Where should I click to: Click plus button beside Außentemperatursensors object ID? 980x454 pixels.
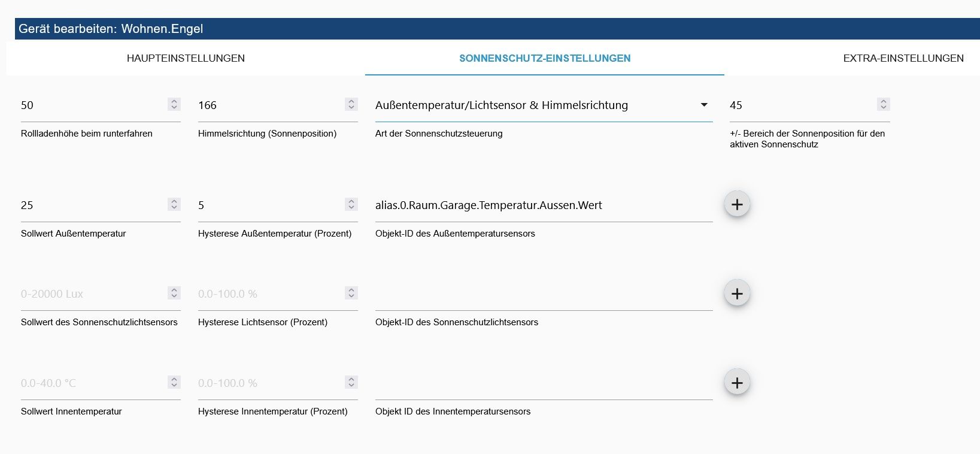(737, 204)
